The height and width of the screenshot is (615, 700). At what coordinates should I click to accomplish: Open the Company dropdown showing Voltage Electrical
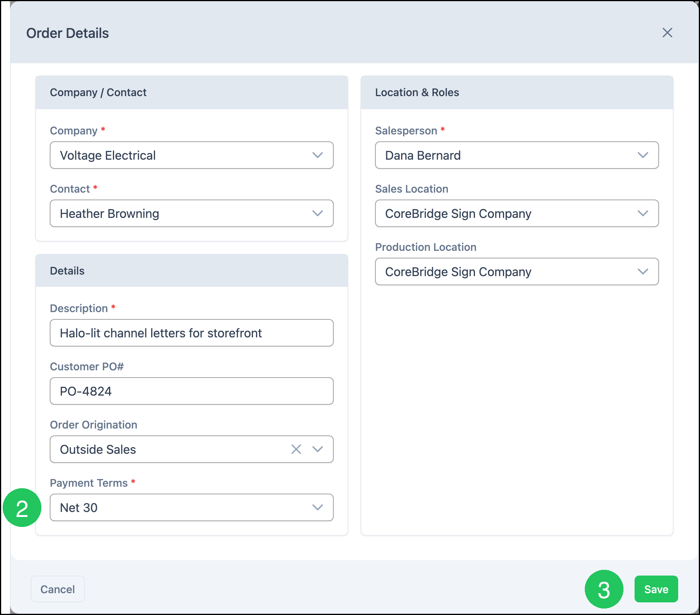191,155
